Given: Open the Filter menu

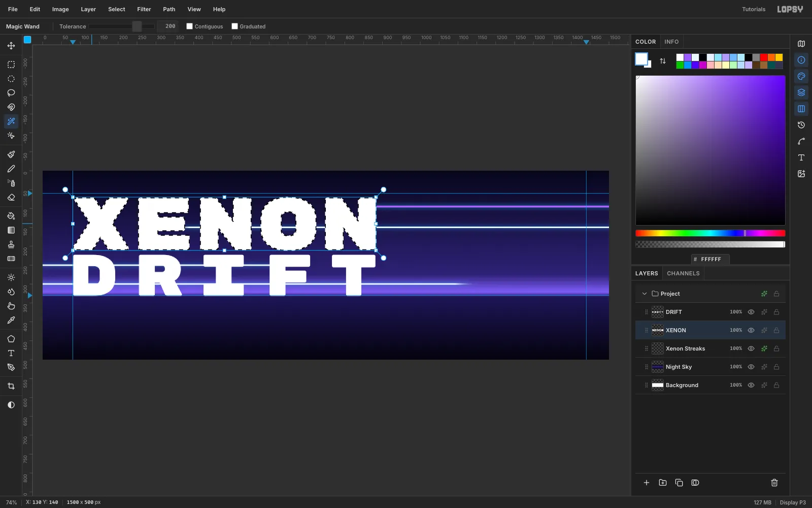Looking at the screenshot, I should [x=144, y=9].
